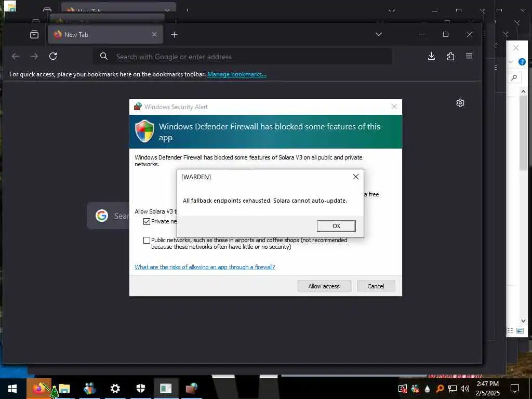Reload the current Firefox page
532x399 pixels.
click(x=53, y=56)
